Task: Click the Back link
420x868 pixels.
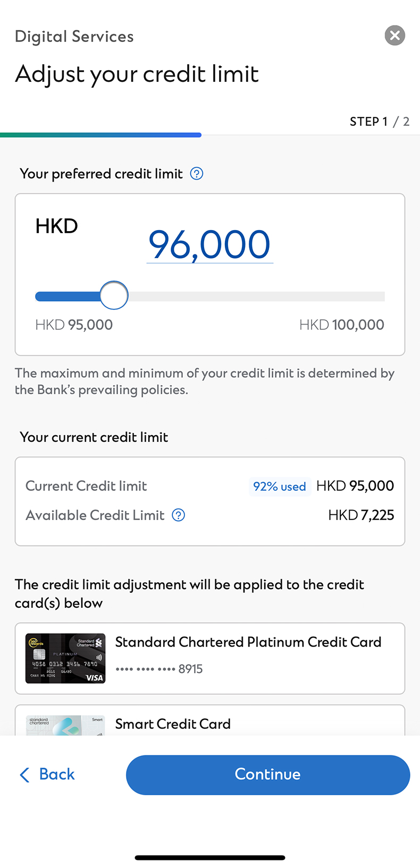Action: 56,775
